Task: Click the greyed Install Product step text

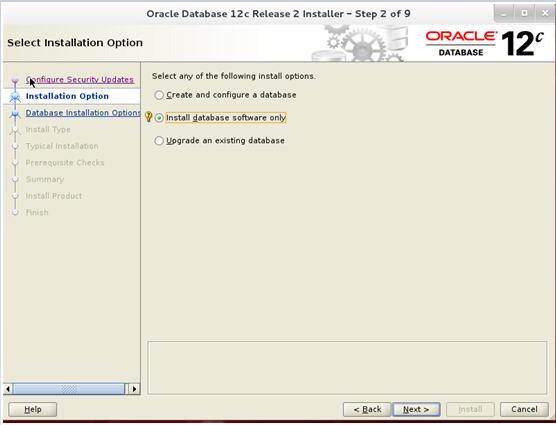Action: [x=54, y=196]
